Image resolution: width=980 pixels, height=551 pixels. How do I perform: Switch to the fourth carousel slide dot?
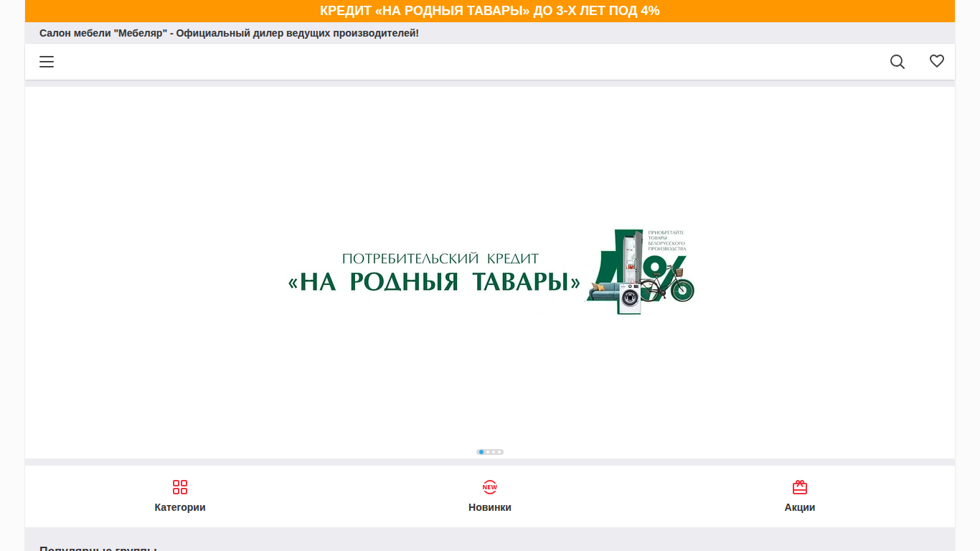pos(499,452)
